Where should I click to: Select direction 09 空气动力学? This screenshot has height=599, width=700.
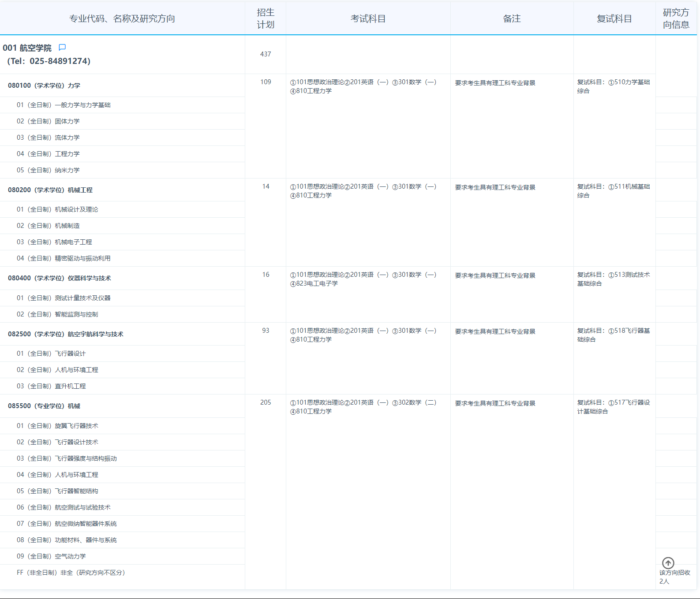[x=122, y=556]
